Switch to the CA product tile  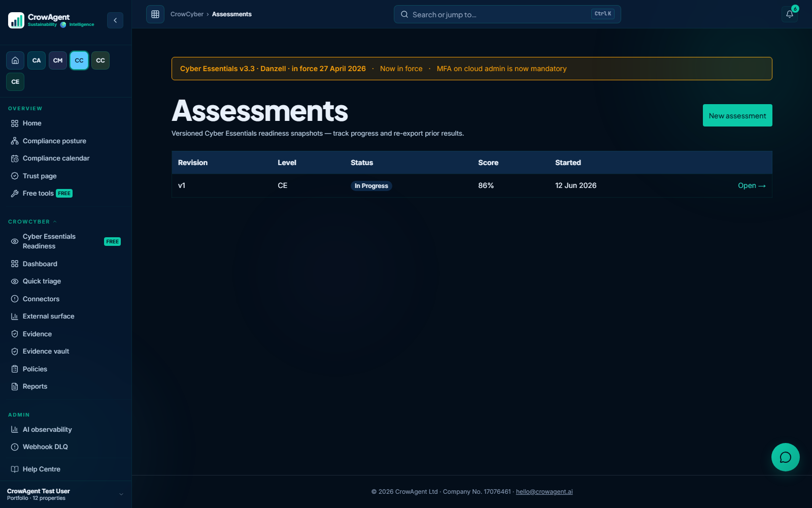point(37,60)
